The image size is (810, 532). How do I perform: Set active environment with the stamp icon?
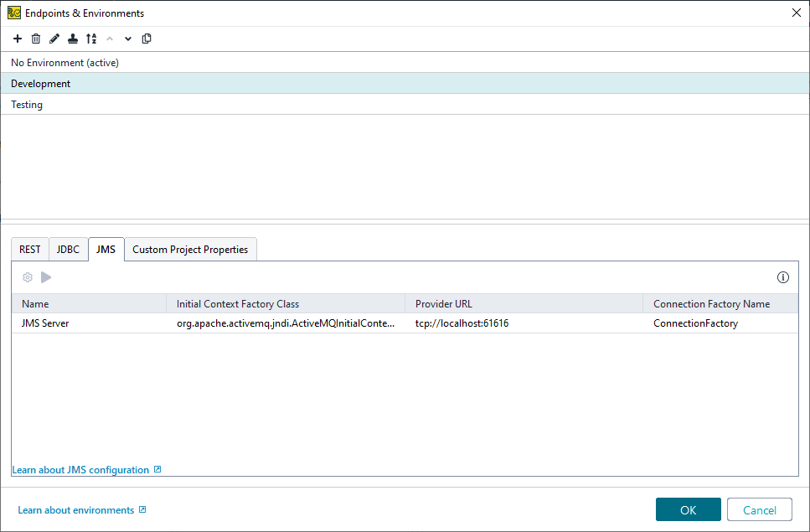72,39
